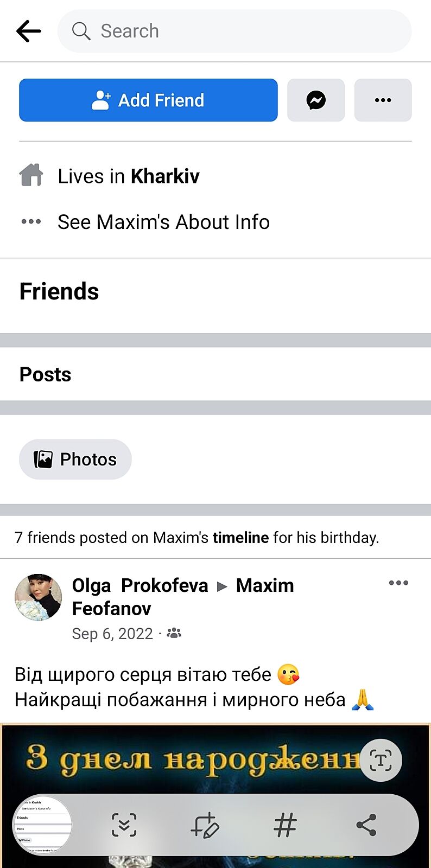Screen dimensions: 431x868
Task: Open profile more options button
Action: coord(383,100)
